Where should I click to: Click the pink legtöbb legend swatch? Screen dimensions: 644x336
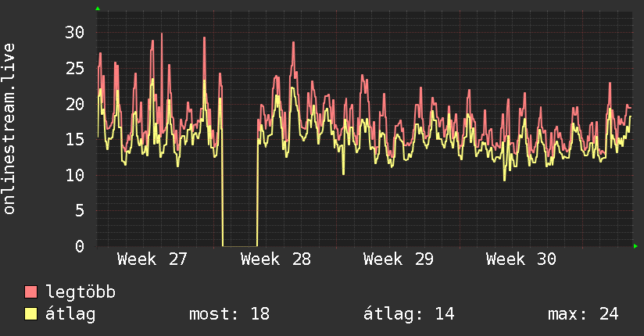click(x=30, y=291)
